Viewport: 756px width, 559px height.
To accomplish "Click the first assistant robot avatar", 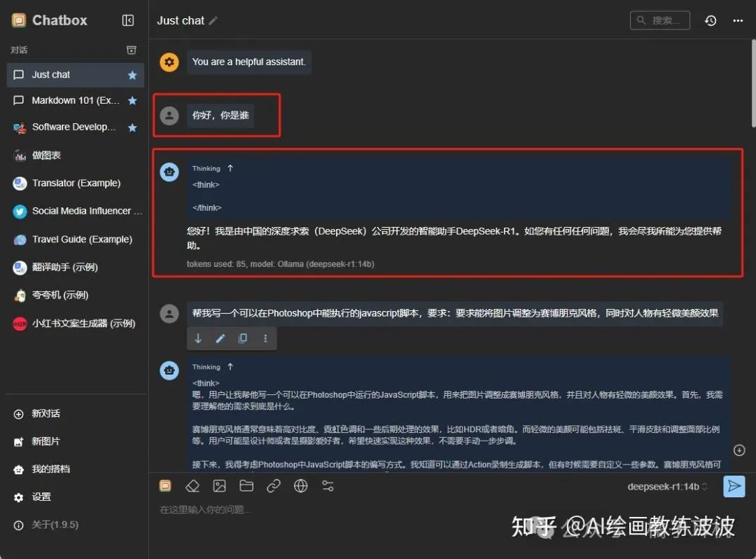I will (169, 172).
